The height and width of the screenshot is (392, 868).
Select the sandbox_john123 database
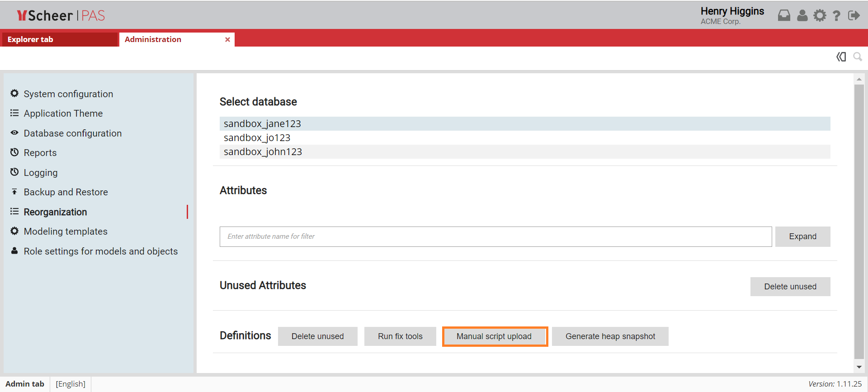click(x=263, y=152)
